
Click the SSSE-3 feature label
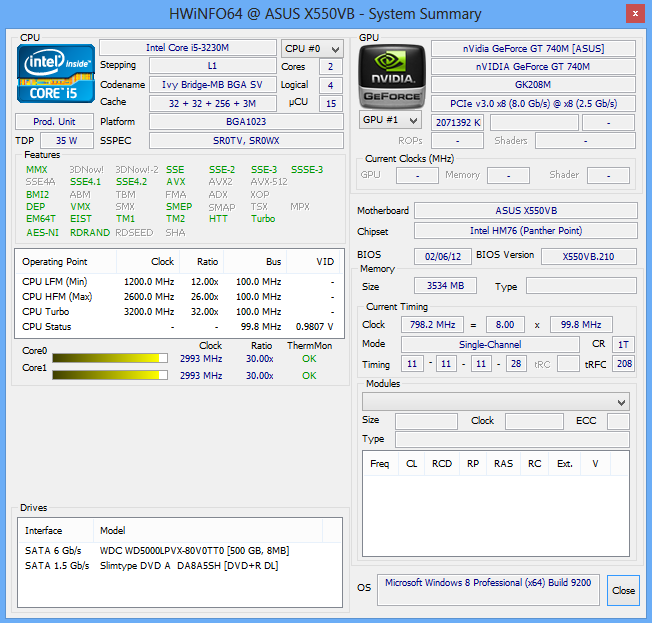pyautogui.click(x=307, y=170)
